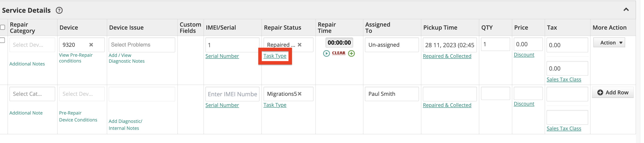
Task: Click Repaired & Collected link in second row
Action: coord(447,105)
